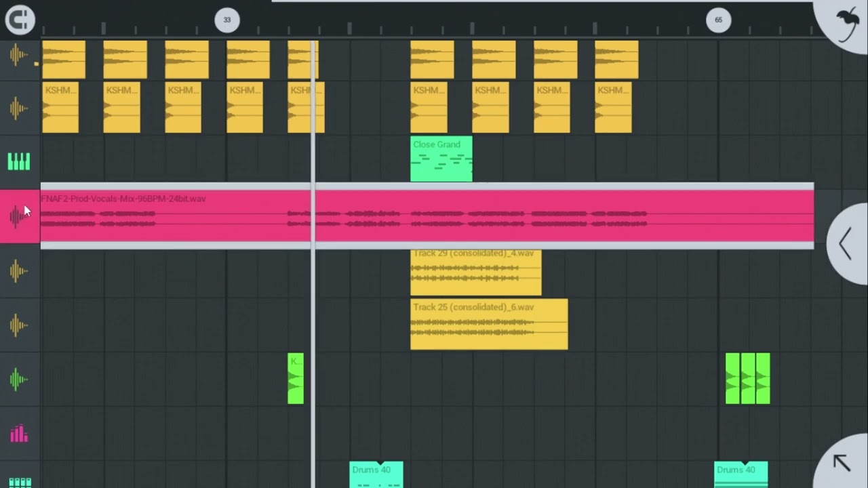Select the pink bars track icon
Viewport: 868px width, 488px height.
point(19,433)
